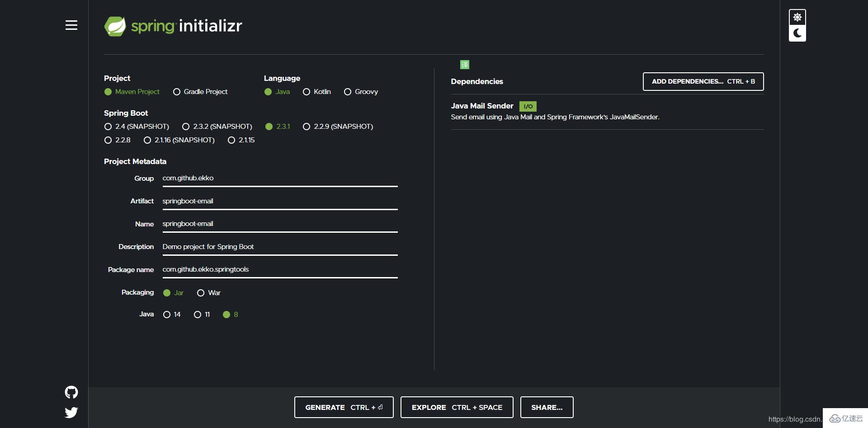Select Maven Project radio button
868x428 pixels.
pos(132,92)
